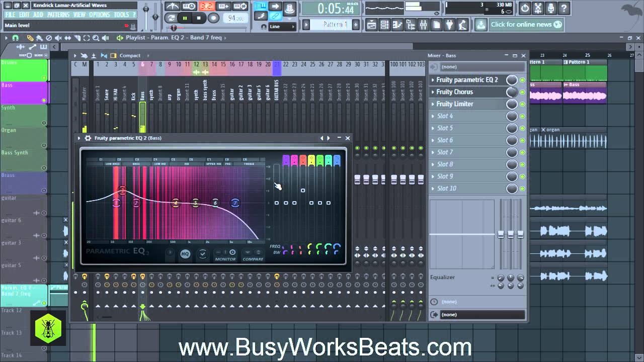Open the plugin picker plug icon

(449, 25)
